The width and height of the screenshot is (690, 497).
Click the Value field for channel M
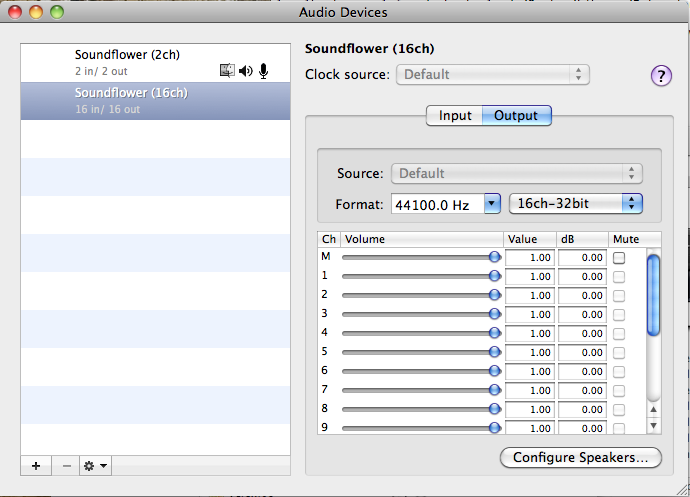coord(529,258)
